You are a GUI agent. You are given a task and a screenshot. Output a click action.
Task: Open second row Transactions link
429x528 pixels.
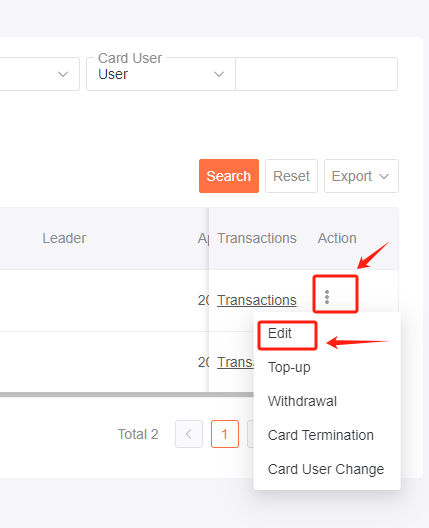click(235, 362)
